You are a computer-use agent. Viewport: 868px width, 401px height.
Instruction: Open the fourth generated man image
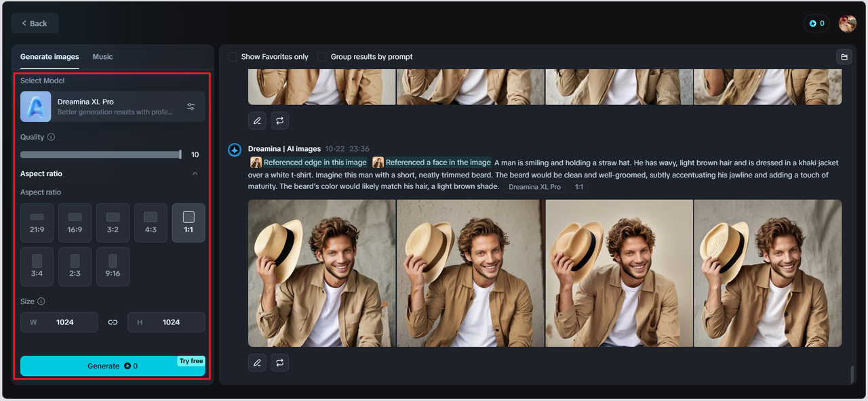768,273
